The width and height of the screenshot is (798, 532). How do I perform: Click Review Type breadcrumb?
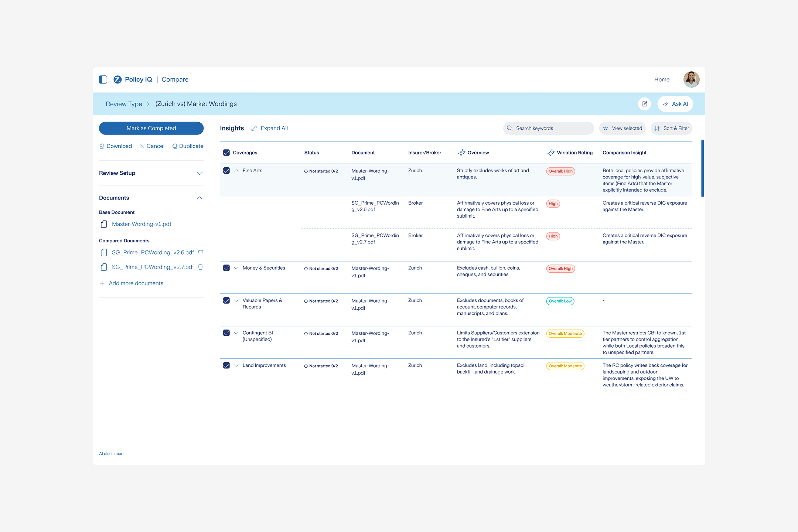pyautogui.click(x=124, y=104)
